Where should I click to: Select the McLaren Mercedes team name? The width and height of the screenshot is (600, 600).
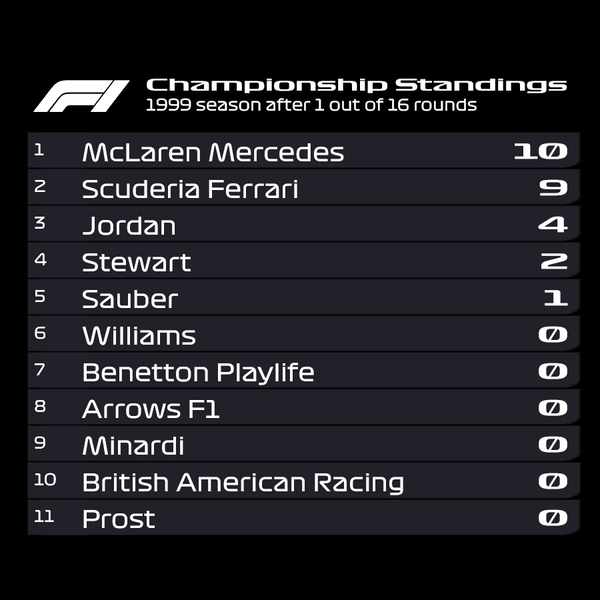click(213, 152)
